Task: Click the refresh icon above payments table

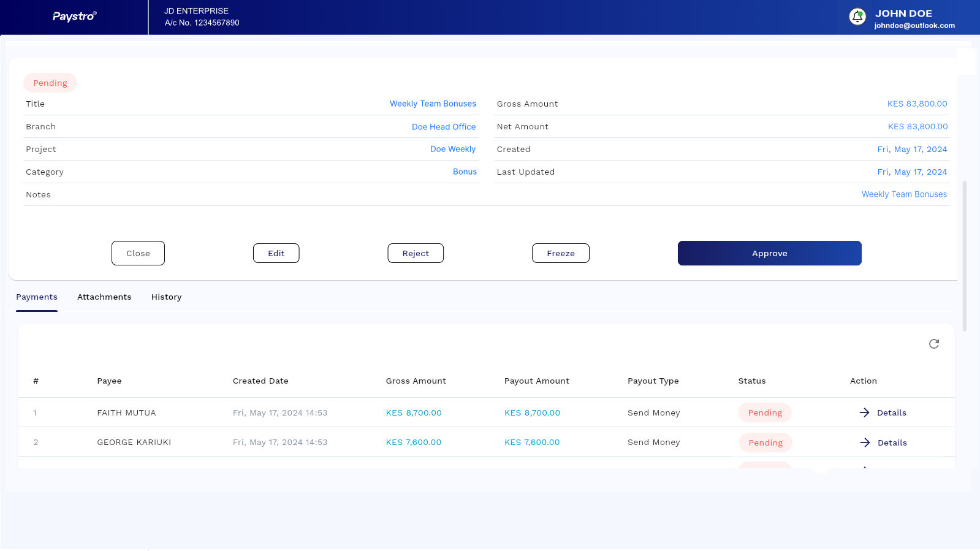Action: (933, 344)
